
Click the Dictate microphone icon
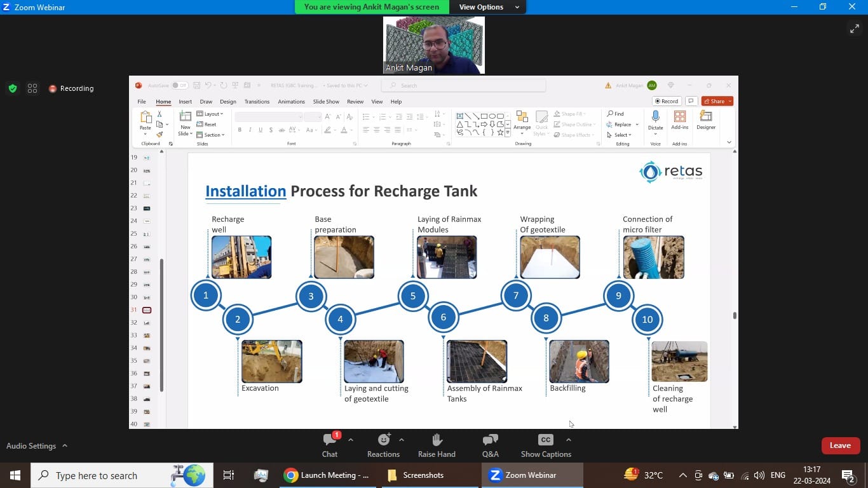[655, 117]
